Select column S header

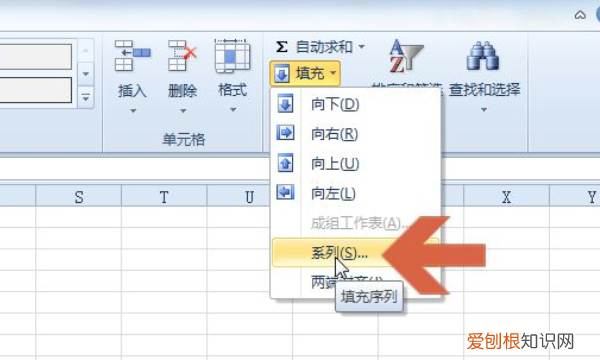coord(78,197)
